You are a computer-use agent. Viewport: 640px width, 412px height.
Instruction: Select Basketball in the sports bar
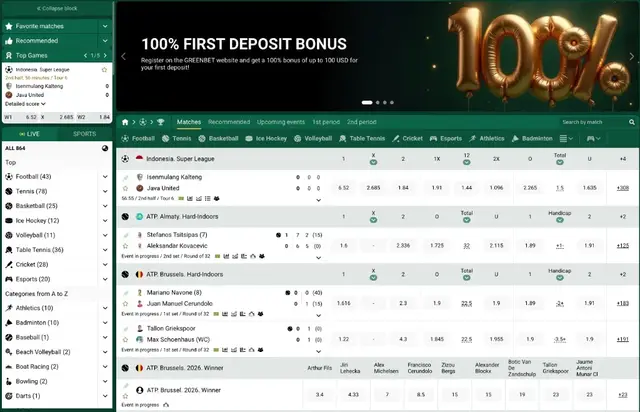(x=218, y=138)
